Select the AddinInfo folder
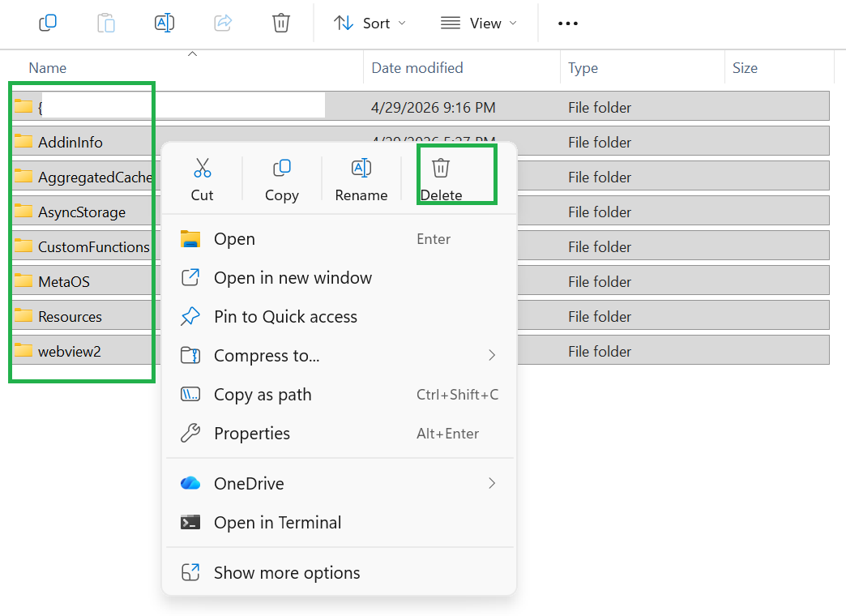Viewport: 846px width, 616px height. point(70,142)
